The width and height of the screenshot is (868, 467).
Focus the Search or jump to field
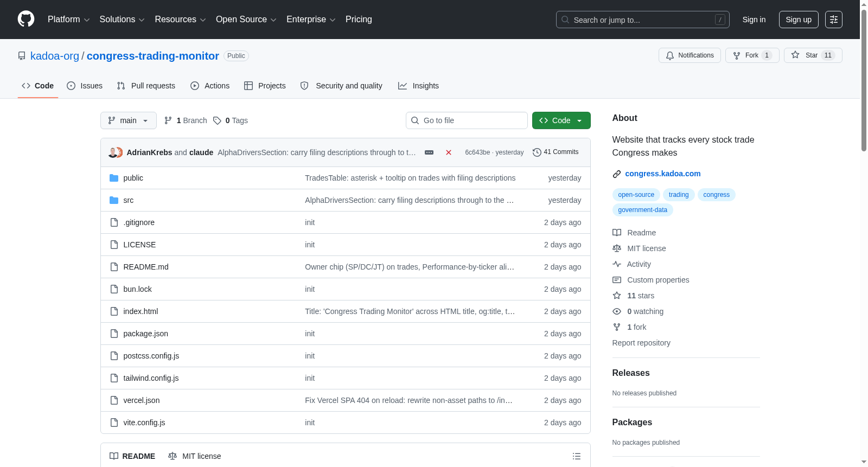pos(643,20)
